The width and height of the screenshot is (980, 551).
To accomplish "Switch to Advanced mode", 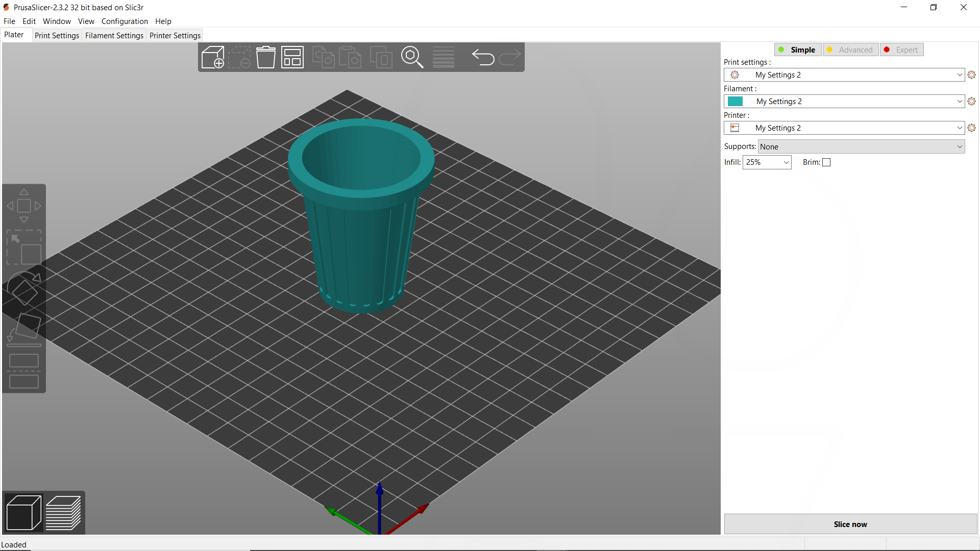I will point(851,49).
